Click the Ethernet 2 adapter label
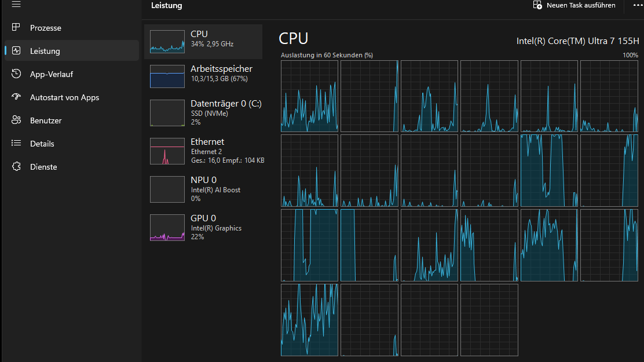 [206, 152]
